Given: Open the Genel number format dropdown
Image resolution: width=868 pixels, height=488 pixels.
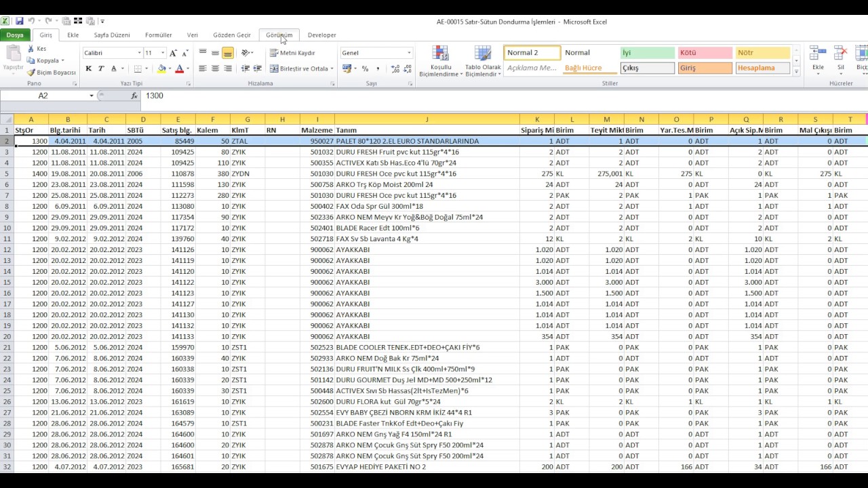Looking at the screenshot, I should pos(409,53).
